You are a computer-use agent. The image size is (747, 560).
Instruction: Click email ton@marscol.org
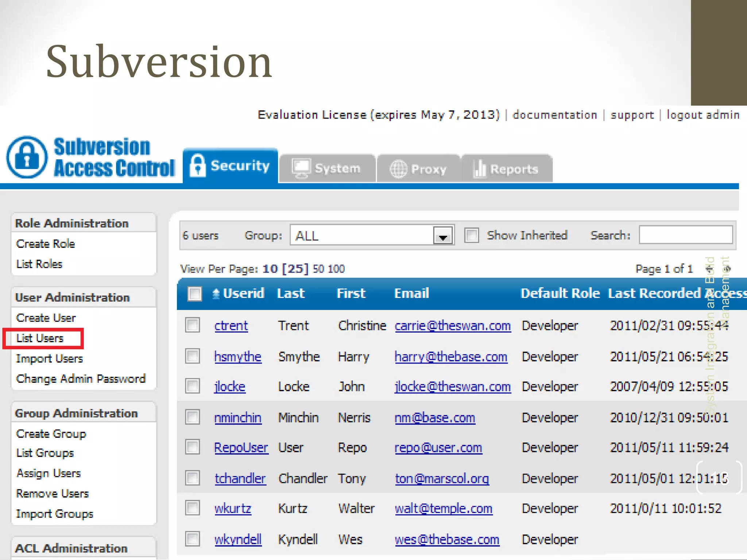442,478
